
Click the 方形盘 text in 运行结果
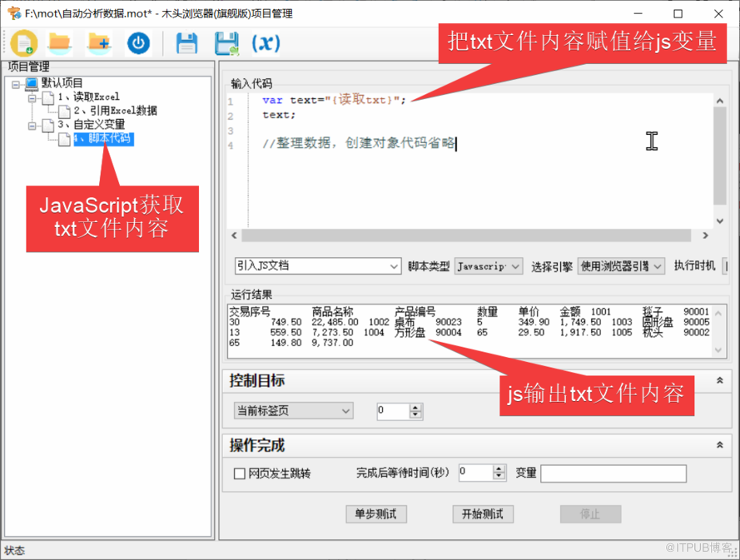410,333
